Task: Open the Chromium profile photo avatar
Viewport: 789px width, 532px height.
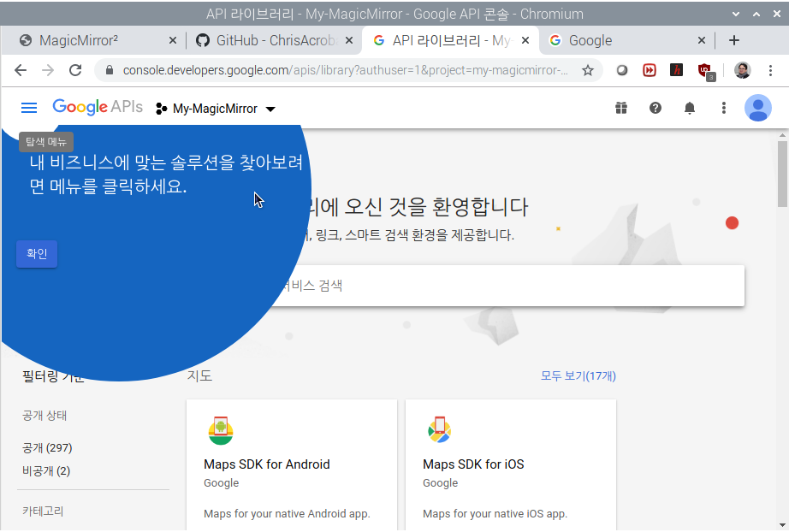Action: (x=742, y=70)
